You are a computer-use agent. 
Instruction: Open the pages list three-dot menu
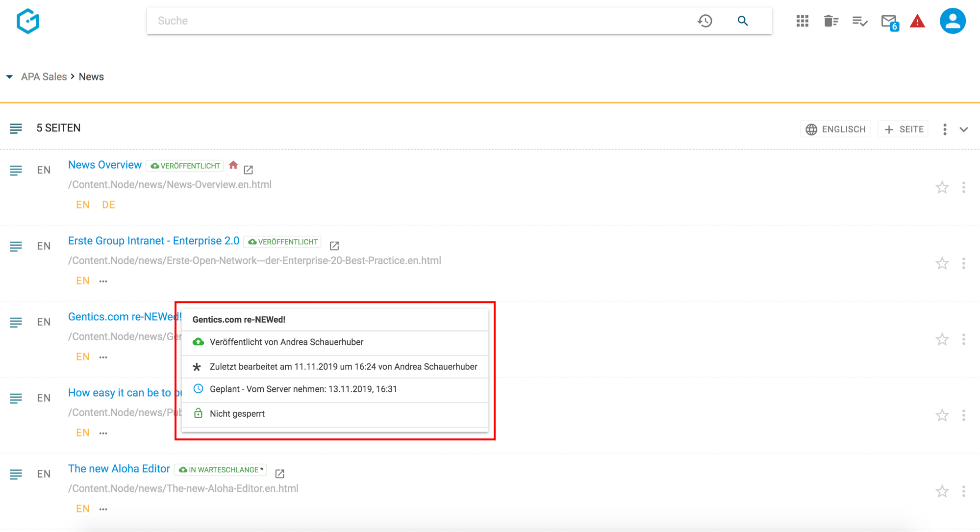click(945, 129)
